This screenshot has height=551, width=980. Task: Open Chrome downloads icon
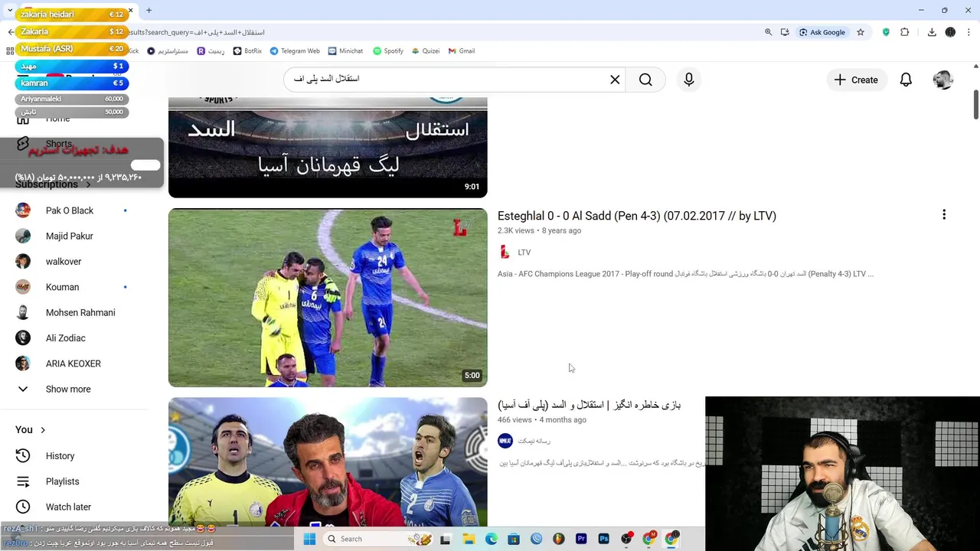pyautogui.click(x=932, y=32)
